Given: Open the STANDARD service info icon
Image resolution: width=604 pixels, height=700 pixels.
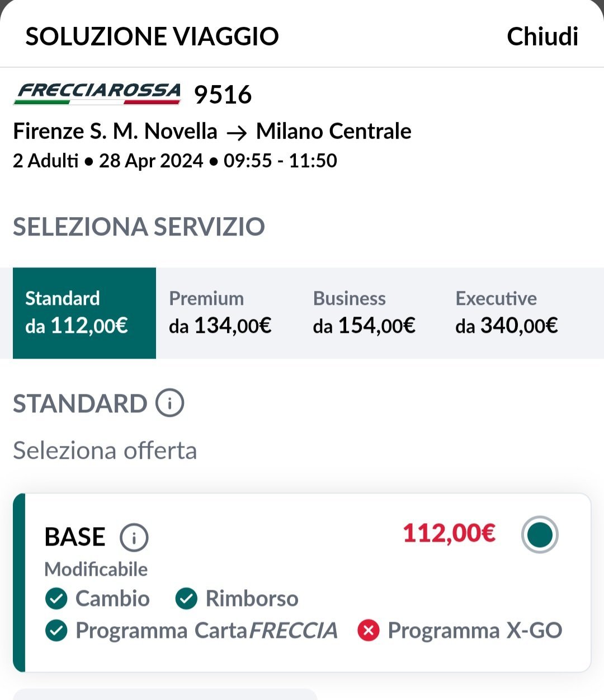Looking at the screenshot, I should 169,403.
